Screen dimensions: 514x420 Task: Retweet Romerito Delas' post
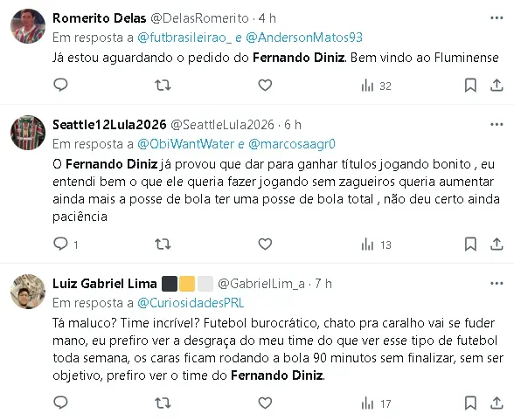click(163, 85)
